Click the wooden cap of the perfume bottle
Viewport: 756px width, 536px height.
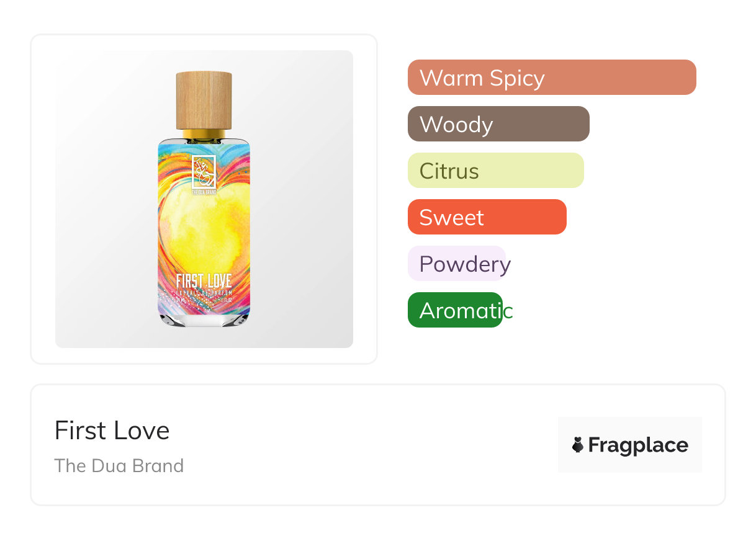(204, 100)
